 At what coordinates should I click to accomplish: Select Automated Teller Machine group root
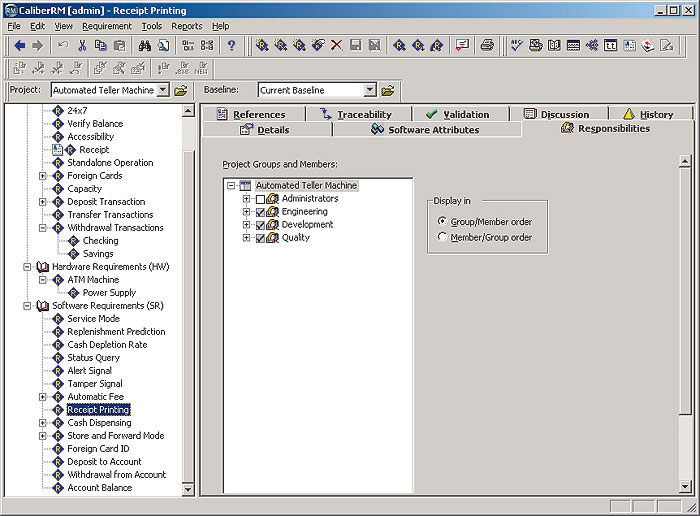306,185
